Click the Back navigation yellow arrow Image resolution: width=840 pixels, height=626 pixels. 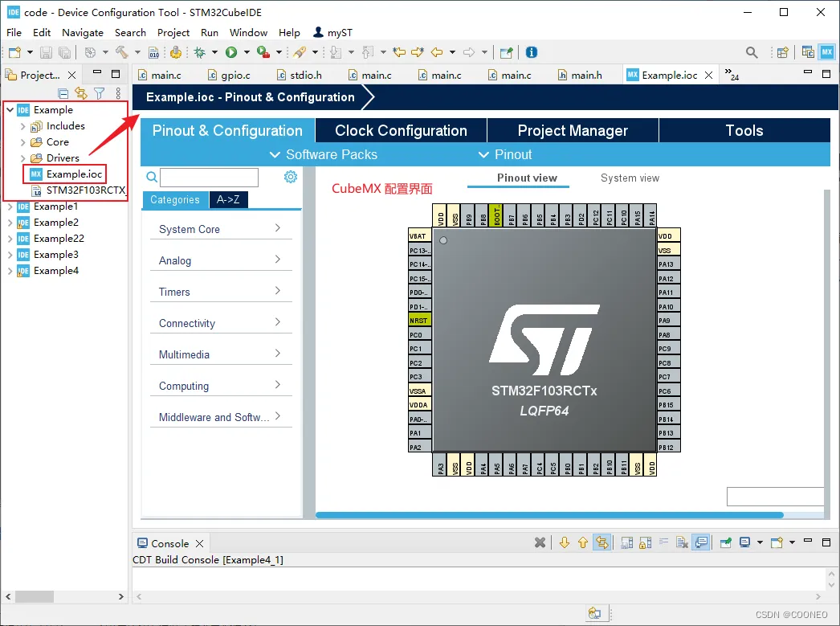point(437,52)
